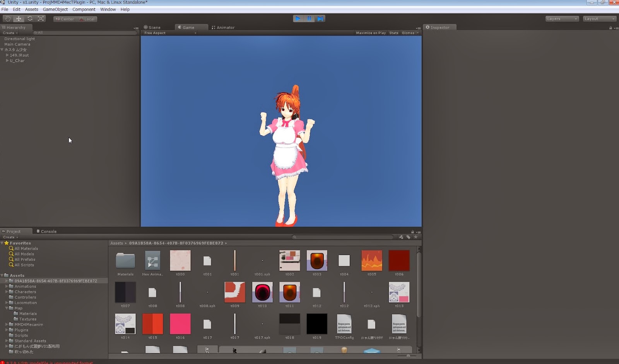Collapse the Favorites section
Image resolution: width=619 pixels, height=364 pixels.
[2, 243]
